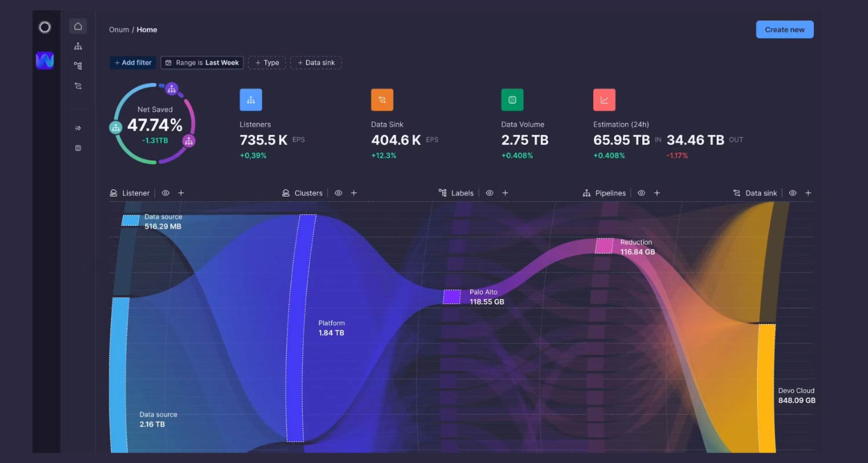Click the blue Listeners metric icon
Screen dimensions: 868x463
(251, 100)
